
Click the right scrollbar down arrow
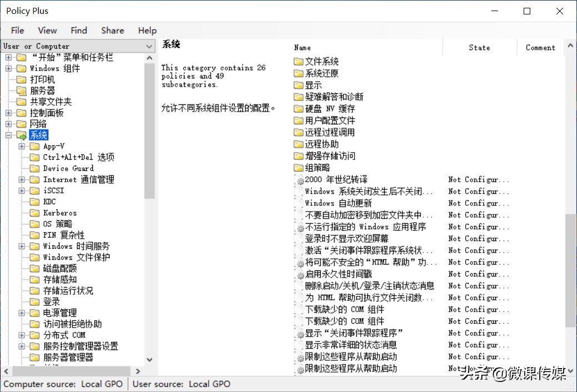(570, 370)
